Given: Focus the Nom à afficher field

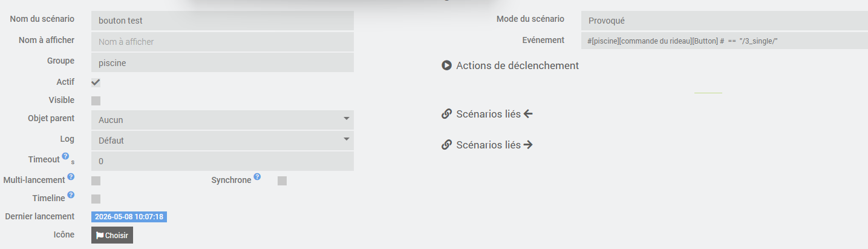Looking at the screenshot, I should click(x=223, y=42).
